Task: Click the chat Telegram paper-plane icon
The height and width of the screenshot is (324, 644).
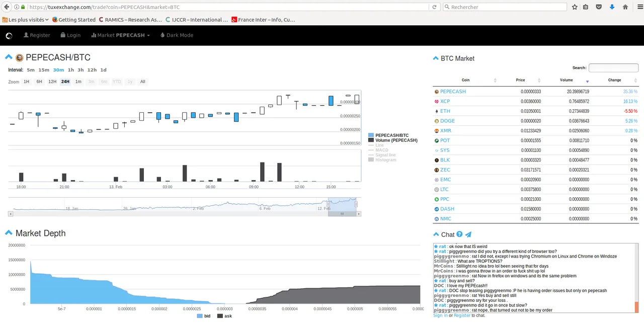Action: (468, 234)
